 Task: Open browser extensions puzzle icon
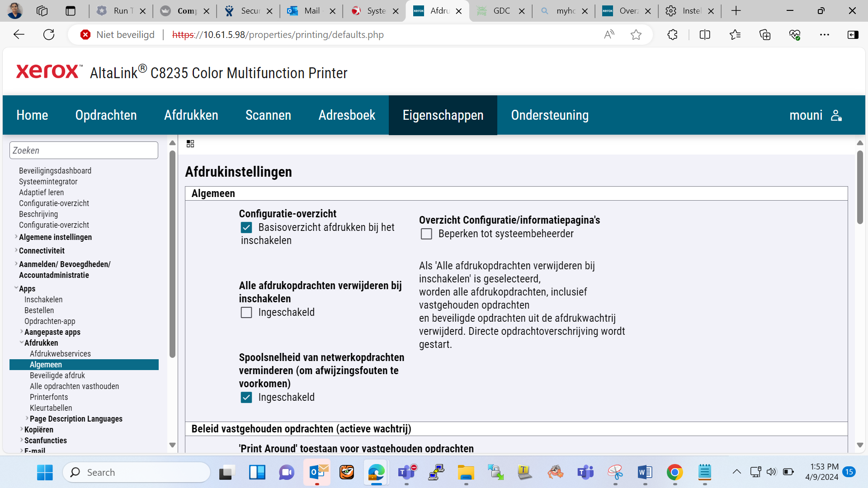(672, 35)
